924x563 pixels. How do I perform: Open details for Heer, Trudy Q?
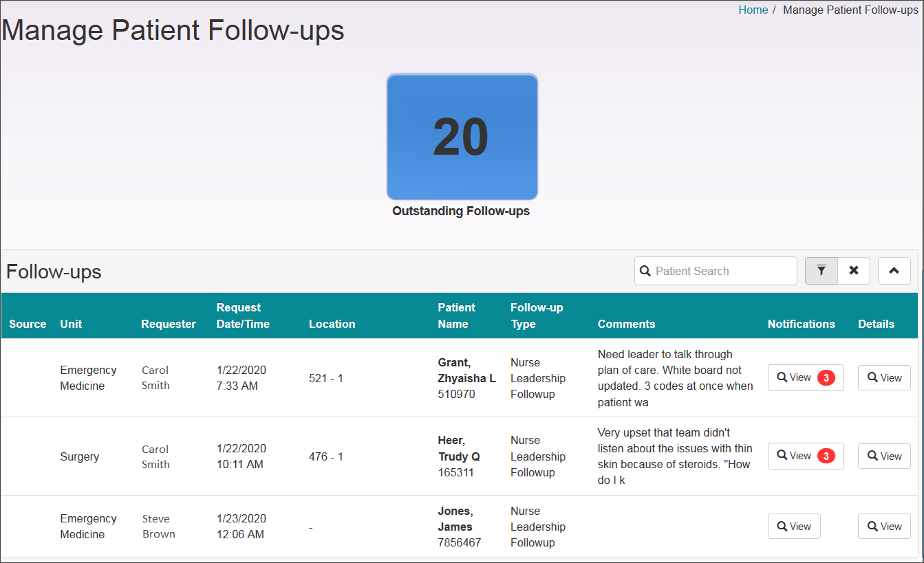click(884, 456)
